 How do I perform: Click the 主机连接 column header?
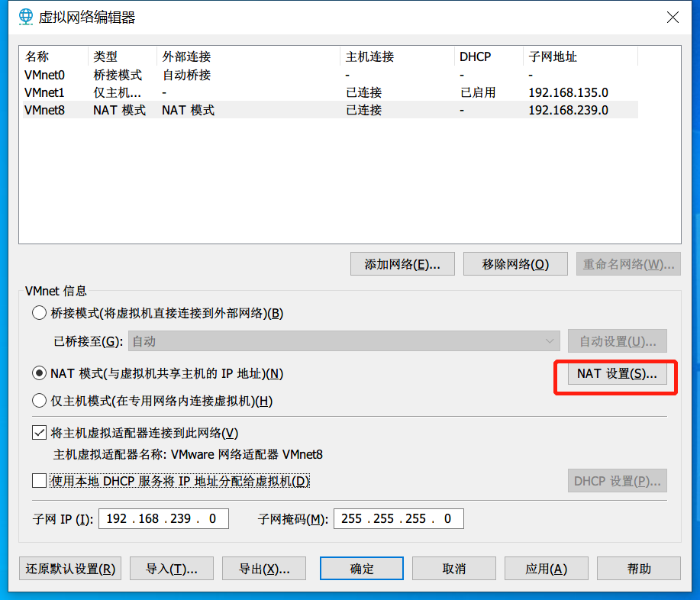click(397, 56)
